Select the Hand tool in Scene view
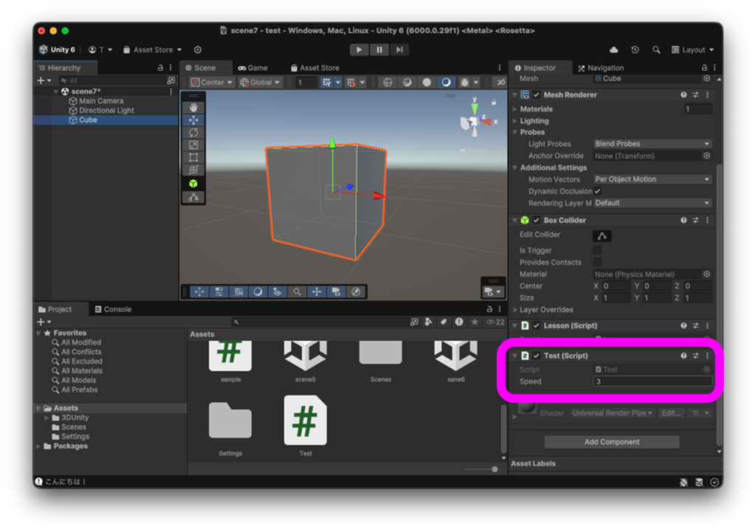Screen dimensions: 756x532 193,108
